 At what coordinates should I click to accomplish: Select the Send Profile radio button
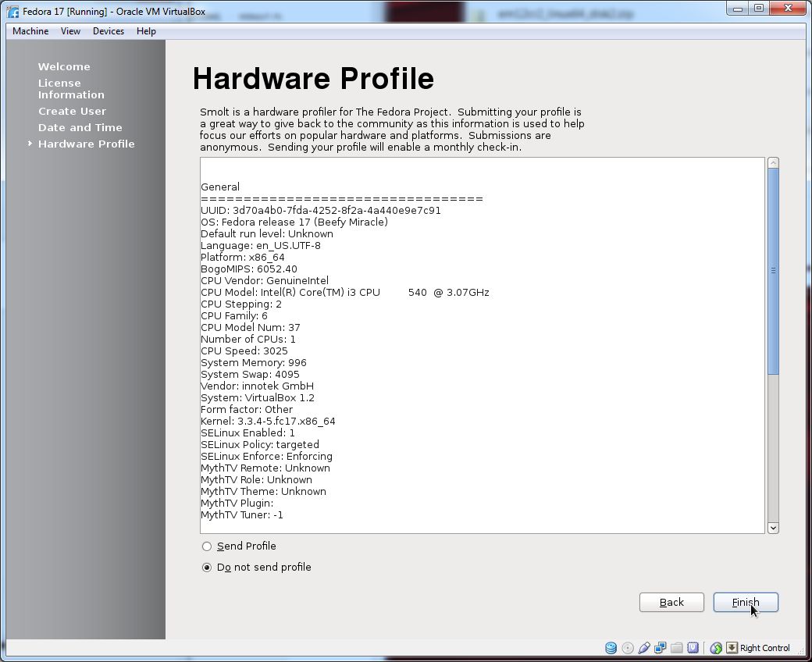click(x=207, y=546)
